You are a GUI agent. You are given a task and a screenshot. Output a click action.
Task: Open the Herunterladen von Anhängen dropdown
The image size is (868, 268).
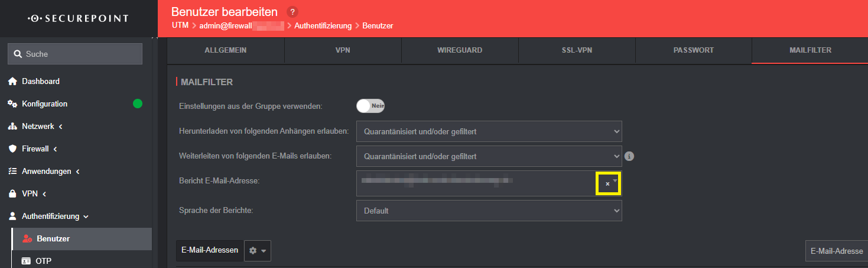pos(489,131)
